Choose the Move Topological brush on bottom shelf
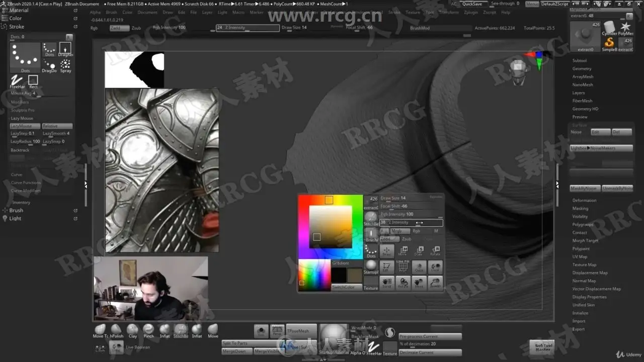The image size is (644, 362). point(100,331)
